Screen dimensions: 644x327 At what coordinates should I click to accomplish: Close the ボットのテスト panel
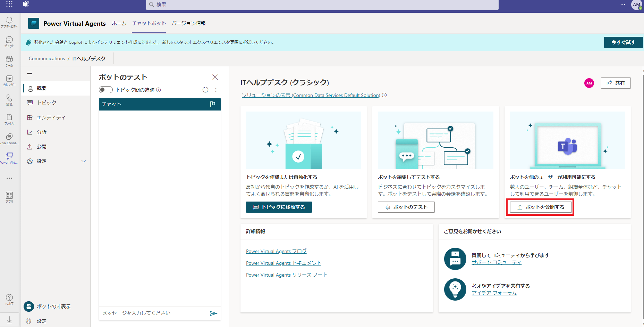pyautogui.click(x=215, y=77)
